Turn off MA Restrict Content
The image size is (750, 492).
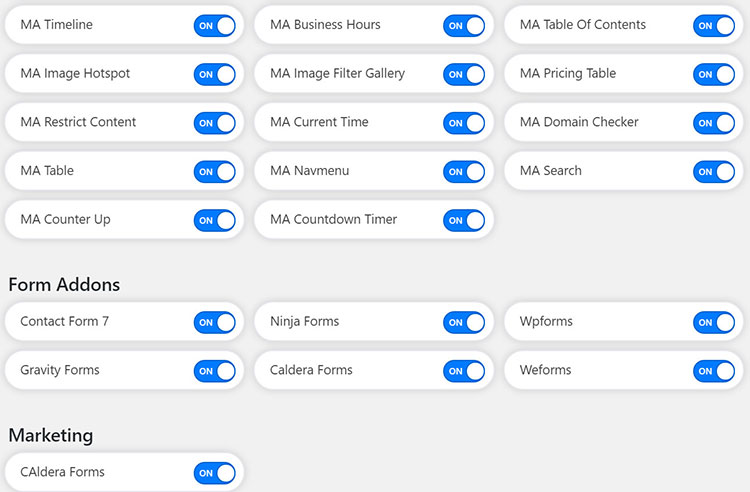point(215,123)
